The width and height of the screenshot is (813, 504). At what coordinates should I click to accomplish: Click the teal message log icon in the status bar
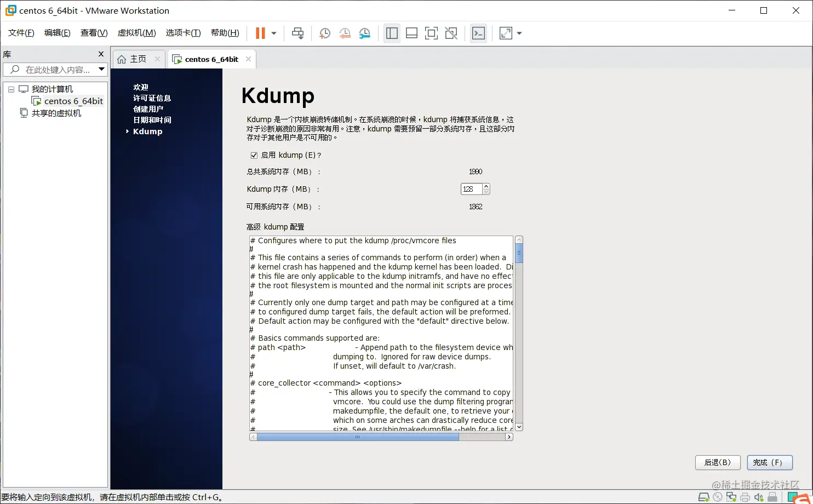792,497
